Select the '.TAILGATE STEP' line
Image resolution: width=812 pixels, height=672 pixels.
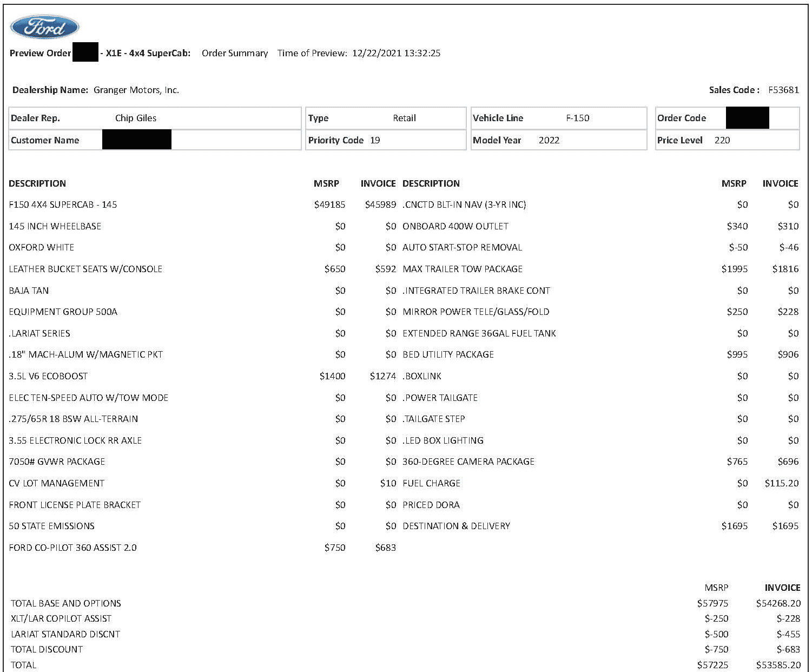[434, 419]
